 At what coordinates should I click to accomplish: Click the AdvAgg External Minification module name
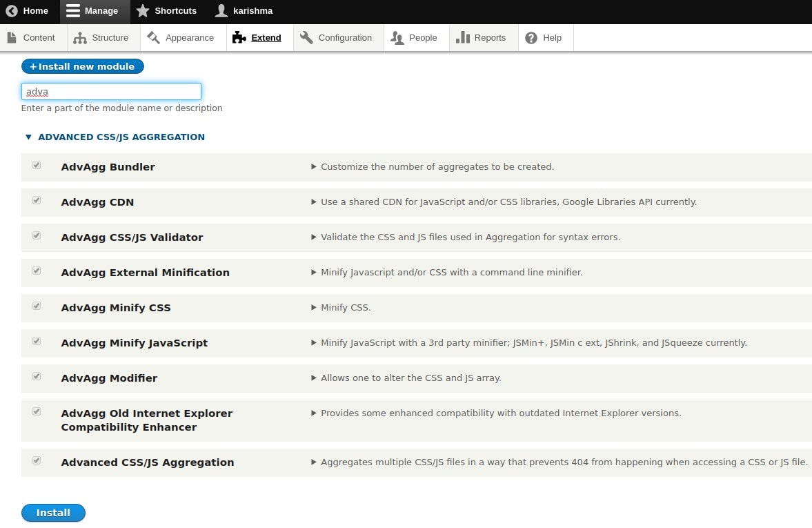145,273
